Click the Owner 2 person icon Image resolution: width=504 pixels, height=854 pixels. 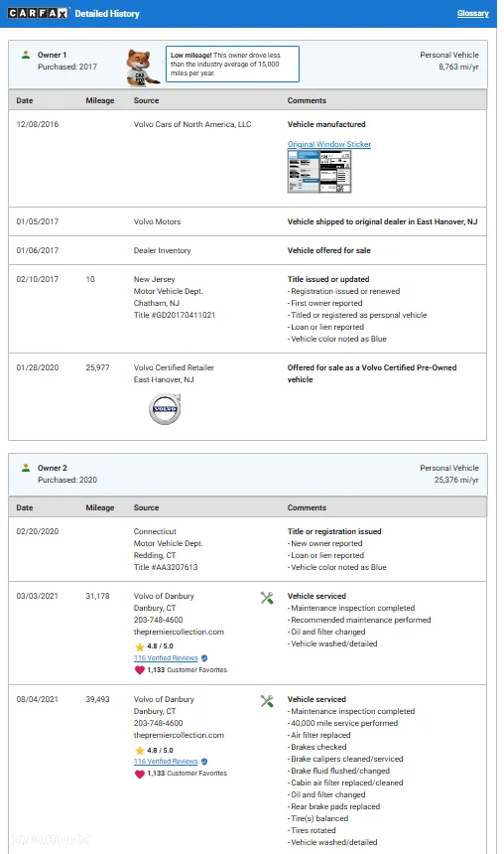tap(26, 468)
